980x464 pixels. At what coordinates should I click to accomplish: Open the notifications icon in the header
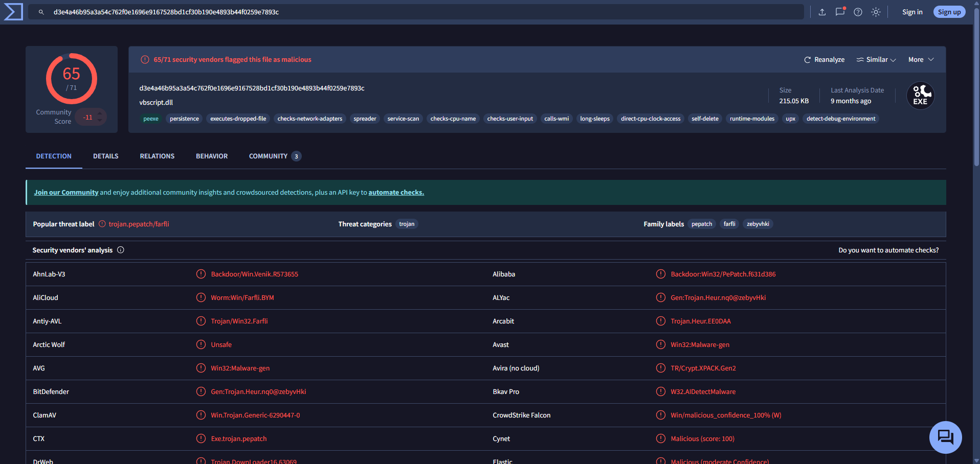point(840,12)
